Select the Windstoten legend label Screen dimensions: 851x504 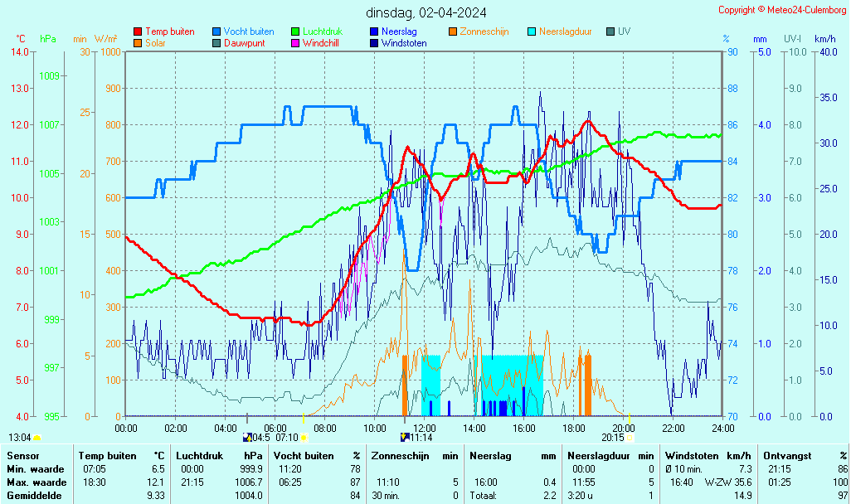point(404,43)
